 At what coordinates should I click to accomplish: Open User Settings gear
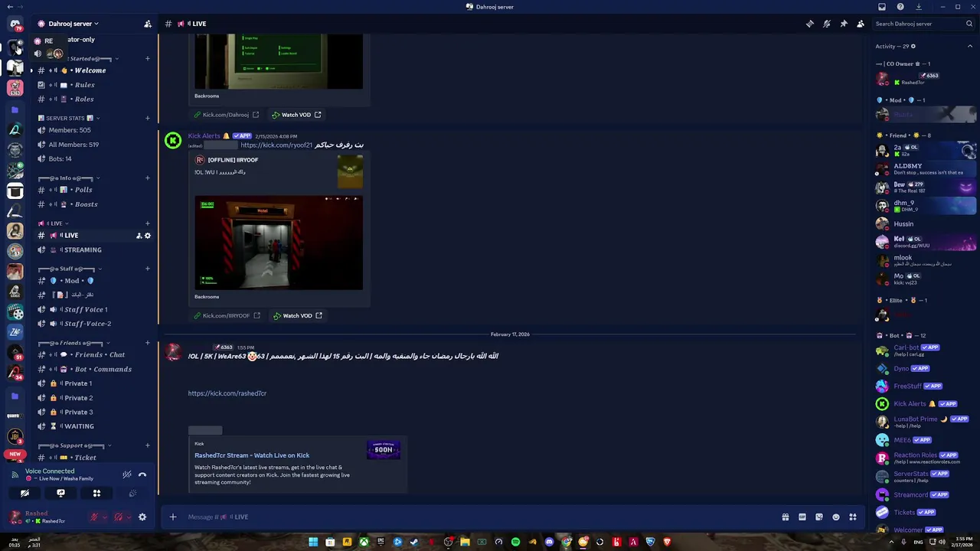click(142, 517)
